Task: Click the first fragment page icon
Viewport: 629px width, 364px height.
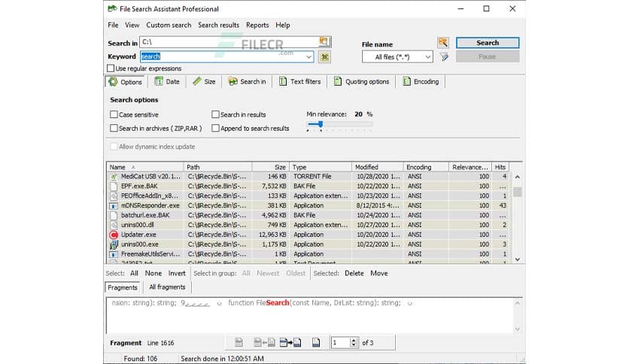Action: click(239, 342)
